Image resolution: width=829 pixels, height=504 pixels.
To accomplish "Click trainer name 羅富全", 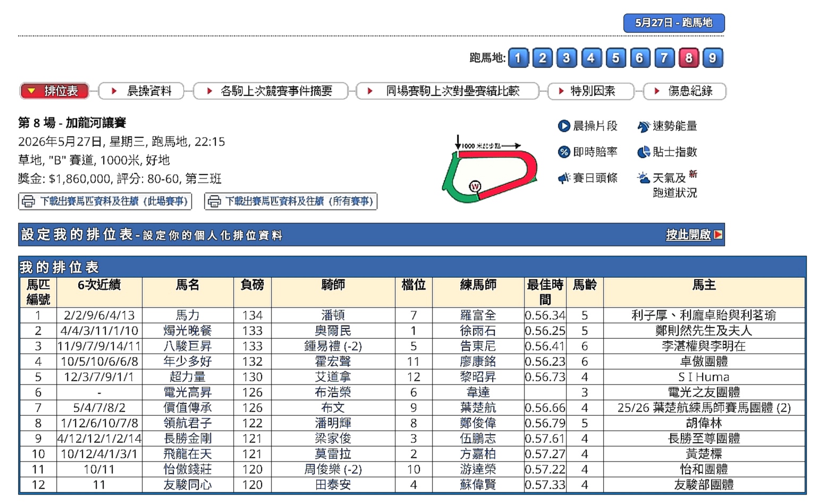I will coord(478,315).
